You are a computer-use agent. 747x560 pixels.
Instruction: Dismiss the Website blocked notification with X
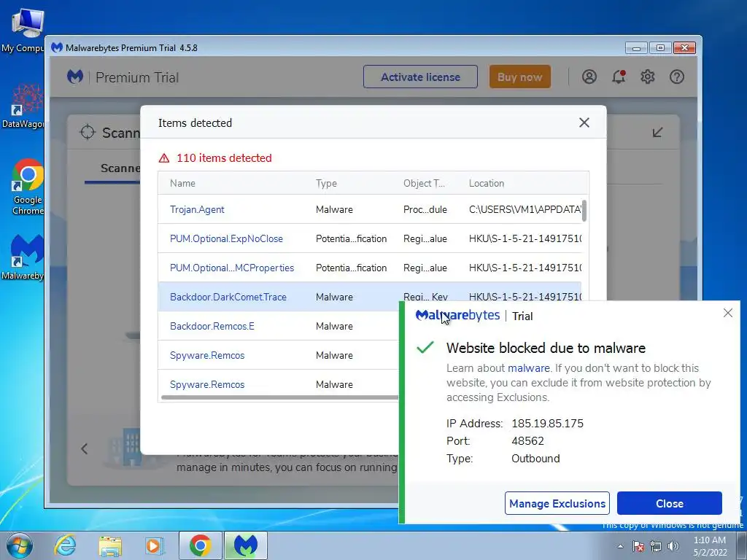(727, 313)
